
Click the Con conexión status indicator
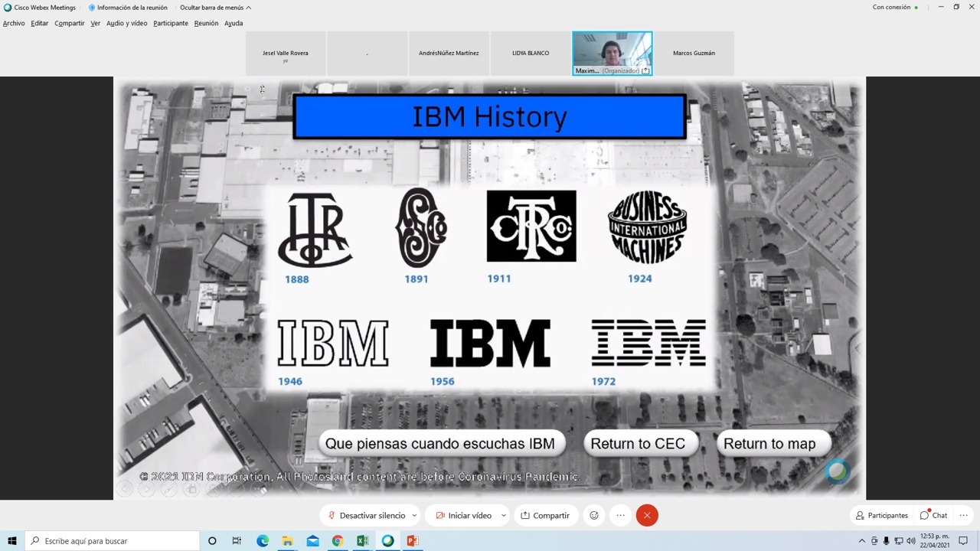[x=895, y=8]
